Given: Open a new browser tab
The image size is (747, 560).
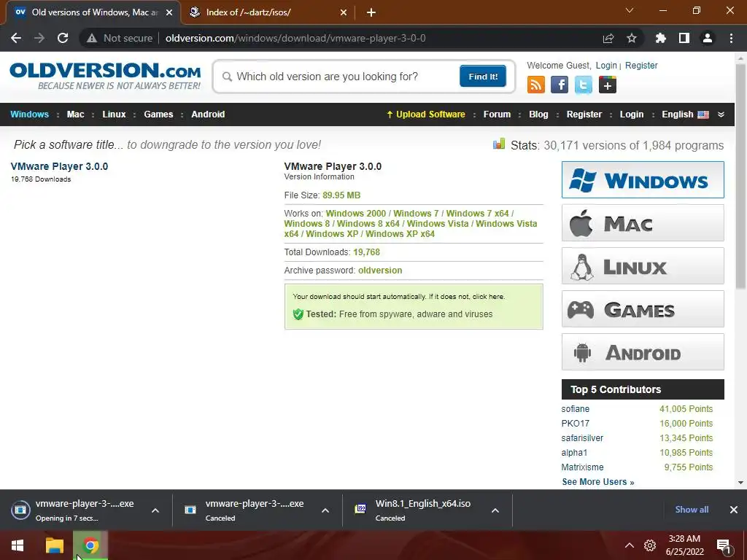Looking at the screenshot, I should (371, 12).
